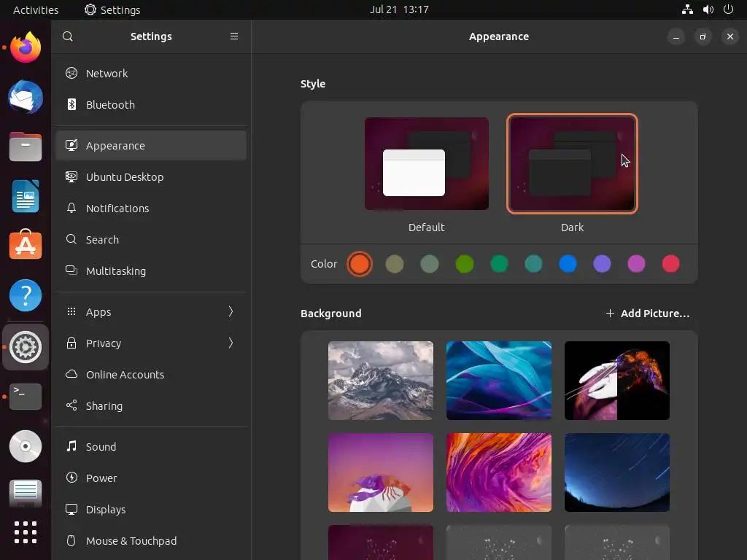Image resolution: width=747 pixels, height=560 pixels.
Task: Click the Bluetooth icon in sidebar
Action: click(71, 104)
